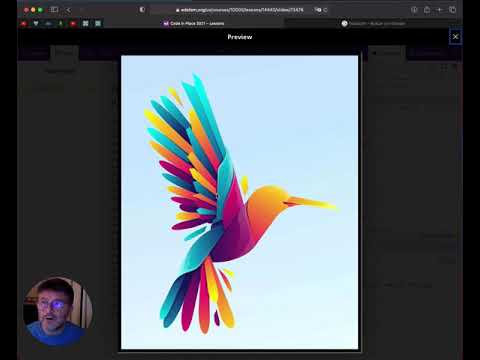The height and width of the screenshot is (360, 480).
Task: Go back with the Safari back arrow
Action: point(69,10)
